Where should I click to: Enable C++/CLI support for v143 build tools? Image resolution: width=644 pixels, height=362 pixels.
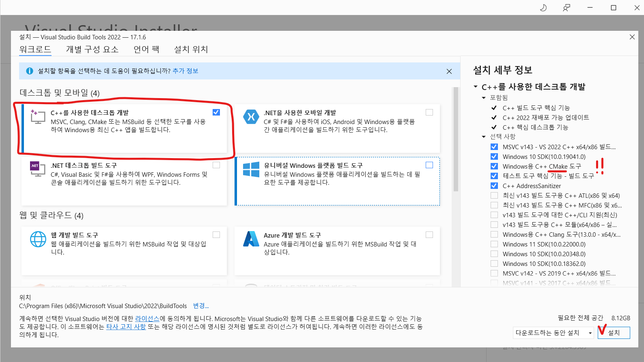click(494, 215)
